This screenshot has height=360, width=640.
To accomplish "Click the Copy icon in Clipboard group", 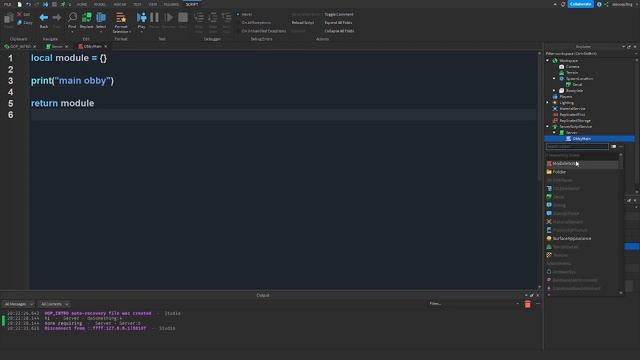I will point(20,22).
